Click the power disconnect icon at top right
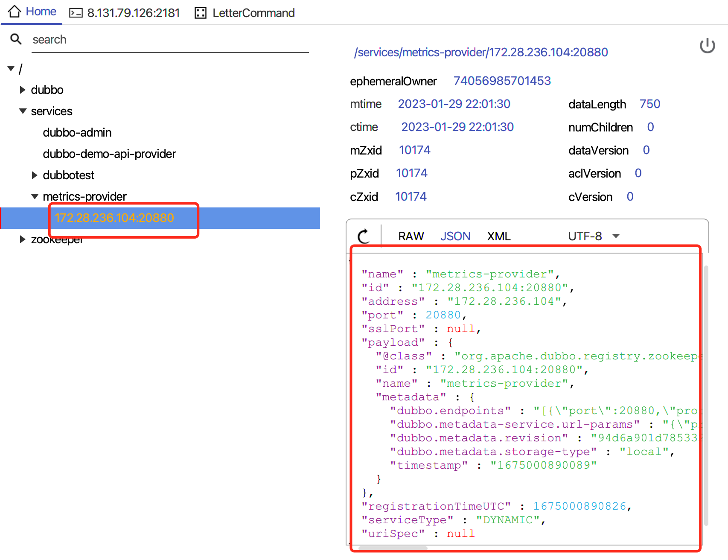The width and height of the screenshot is (728, 560). [x=707, y=45]
